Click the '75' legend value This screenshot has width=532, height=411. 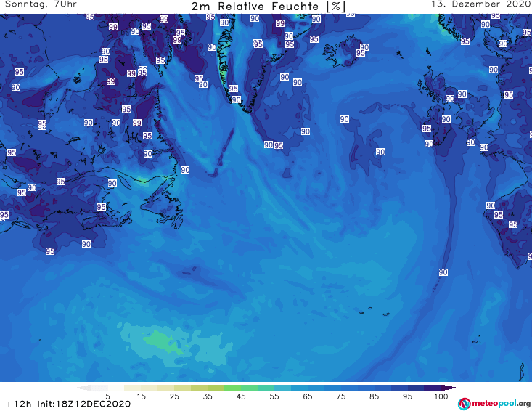coord(341,396)
